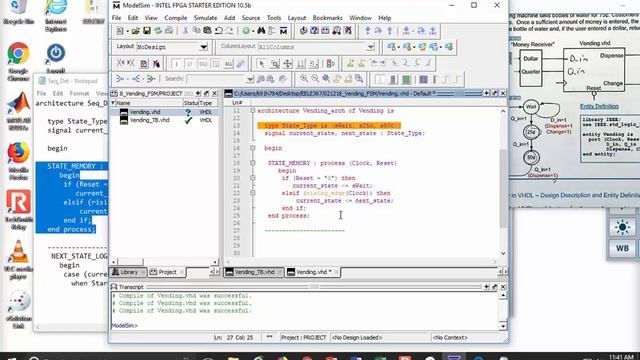
Task: Select Vending_TB.vhd in the project list
Action: (149, 120)
